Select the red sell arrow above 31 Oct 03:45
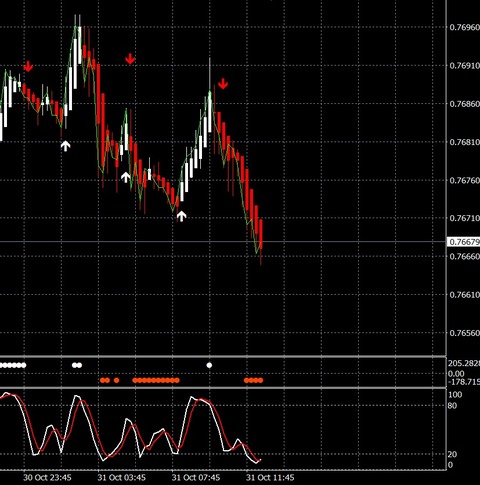 pyautogui.click(x=130, y=59)
